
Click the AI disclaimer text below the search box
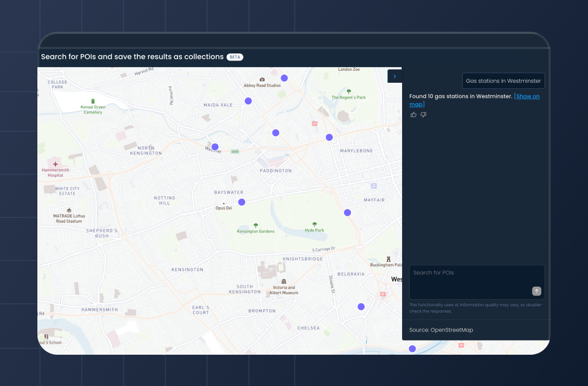(475, 308)
